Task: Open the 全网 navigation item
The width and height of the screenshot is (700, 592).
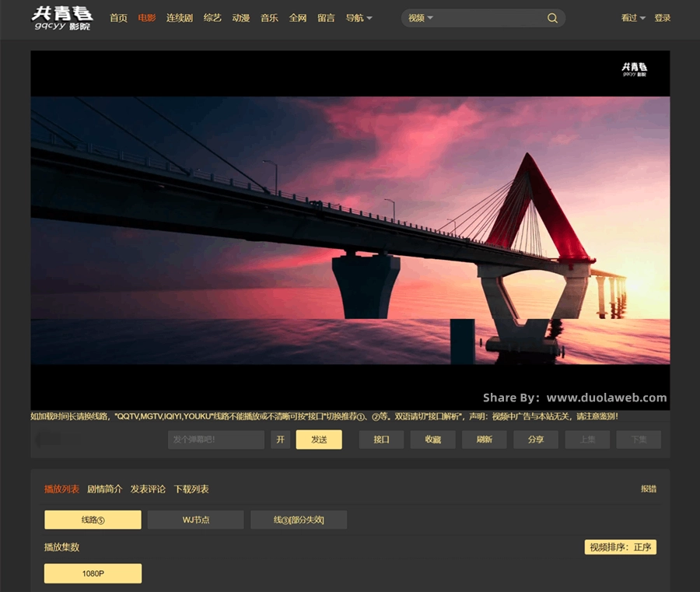Action: [x=298, y=18]
